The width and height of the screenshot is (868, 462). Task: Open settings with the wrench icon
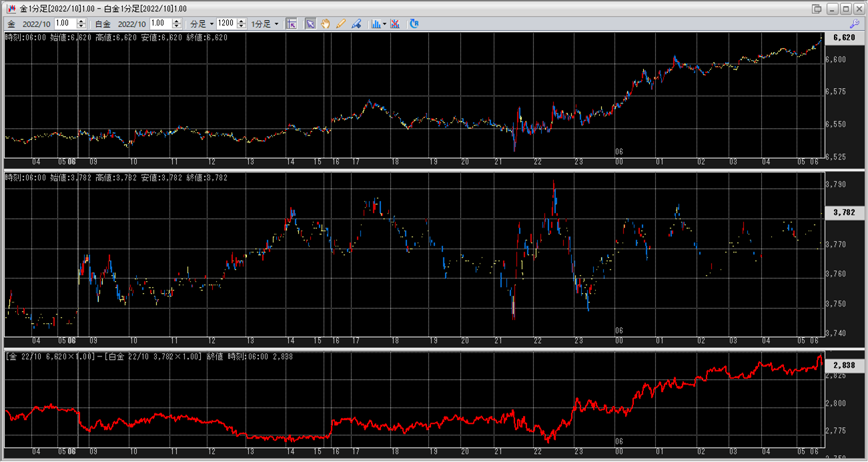(x=855, y=23)
